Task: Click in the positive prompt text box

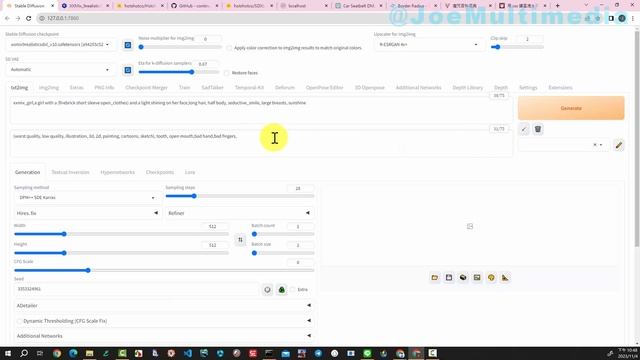Action: tap(261, 110)
